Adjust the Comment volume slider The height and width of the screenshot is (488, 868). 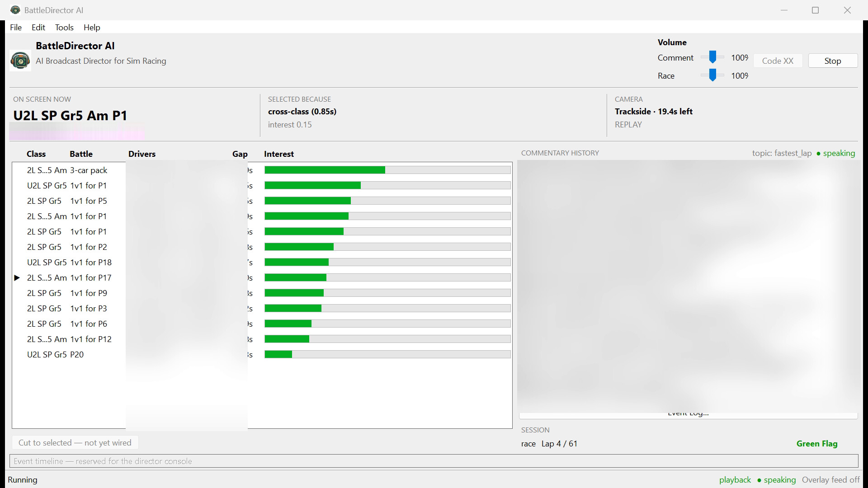[x=712, y=57]
